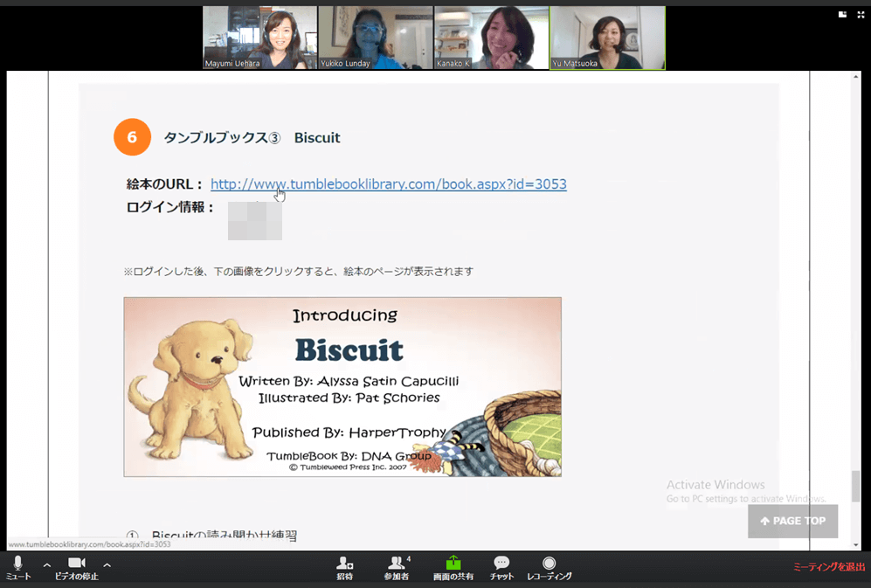
Task: Select Yu Matsuoka's video thumbnail
Action: pos(607,38)
